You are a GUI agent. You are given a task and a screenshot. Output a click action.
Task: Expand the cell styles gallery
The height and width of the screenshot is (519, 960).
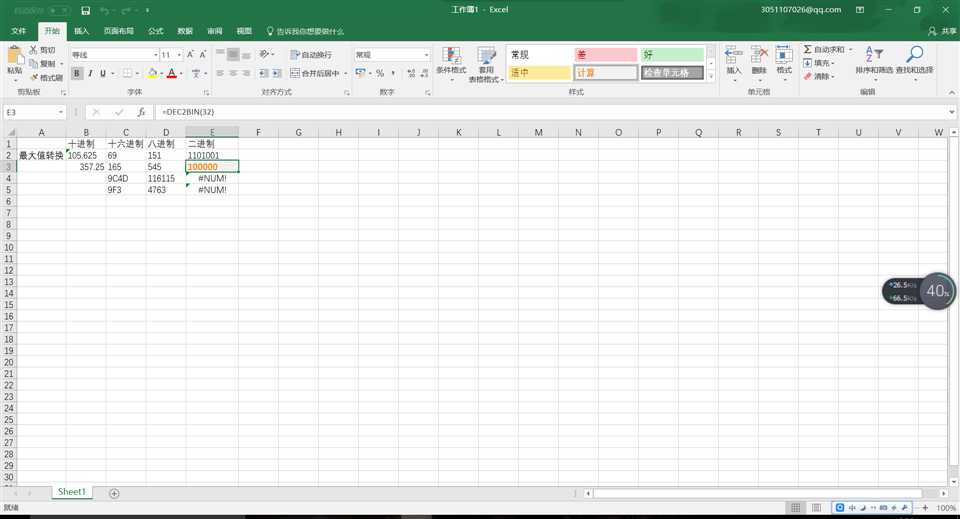pos(711,77)
